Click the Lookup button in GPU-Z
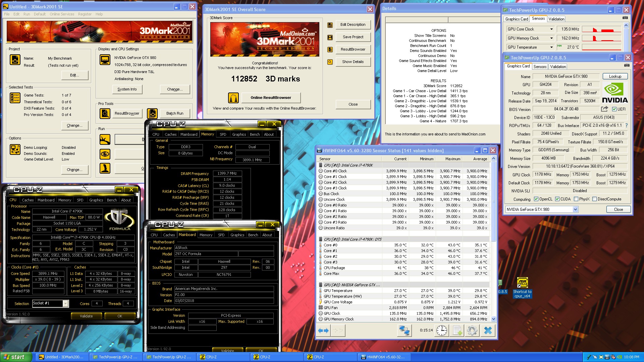This screenshot has height=362, width=644. (x=615, y=76)
